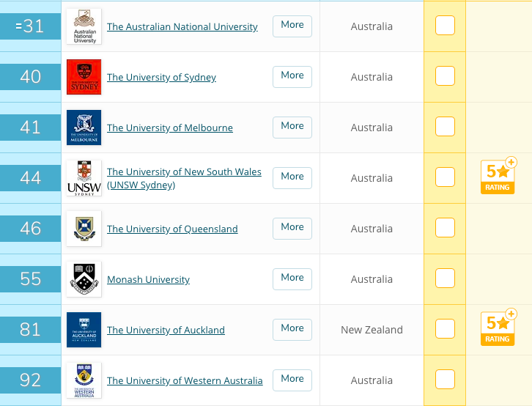Click the University of Melbourne crest logo

coord(84,128)
